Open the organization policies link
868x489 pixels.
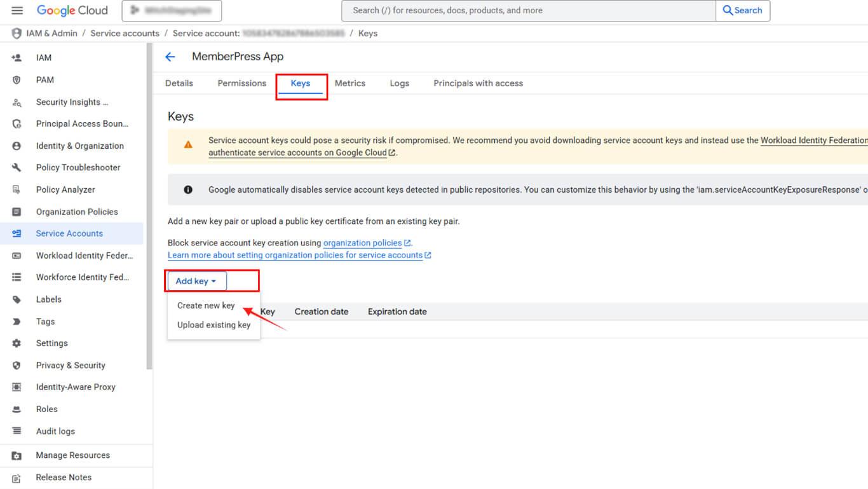point(362,243)
